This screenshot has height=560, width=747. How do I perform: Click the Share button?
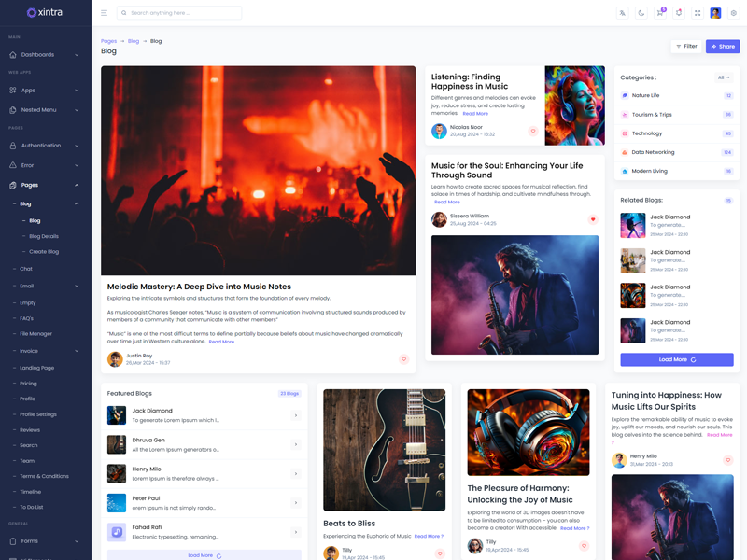[x=723, y=46]
